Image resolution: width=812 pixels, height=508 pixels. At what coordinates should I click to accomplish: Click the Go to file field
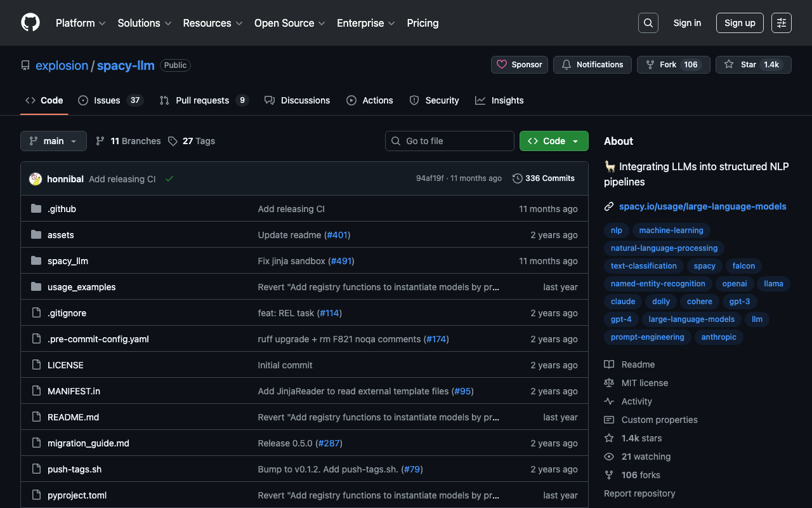(x=449, y=141)
